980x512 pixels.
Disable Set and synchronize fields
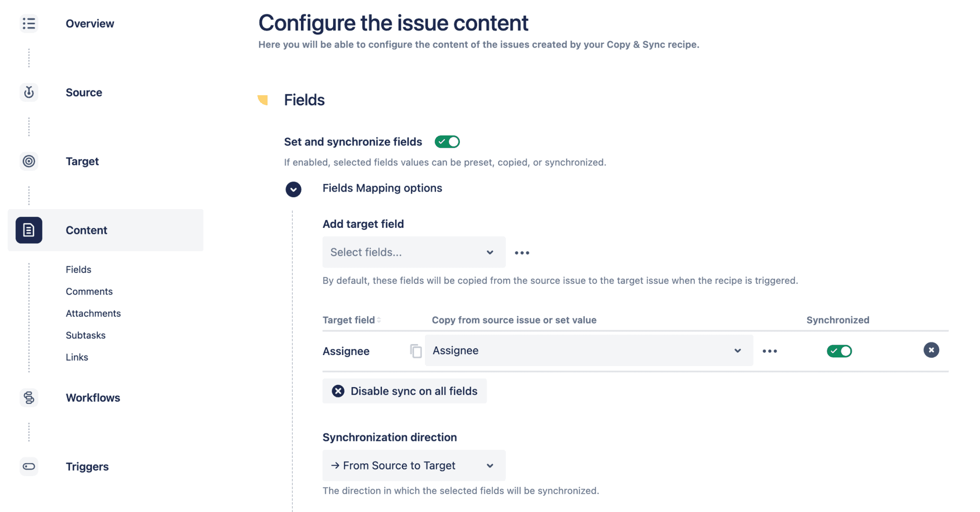point(447,141)
